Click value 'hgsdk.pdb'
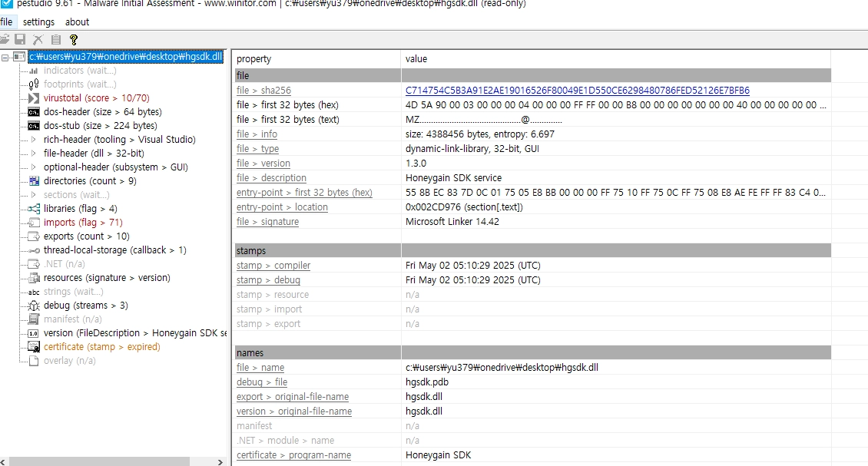The width and height of the screenshot is (868, 466). tap(427, 382)
